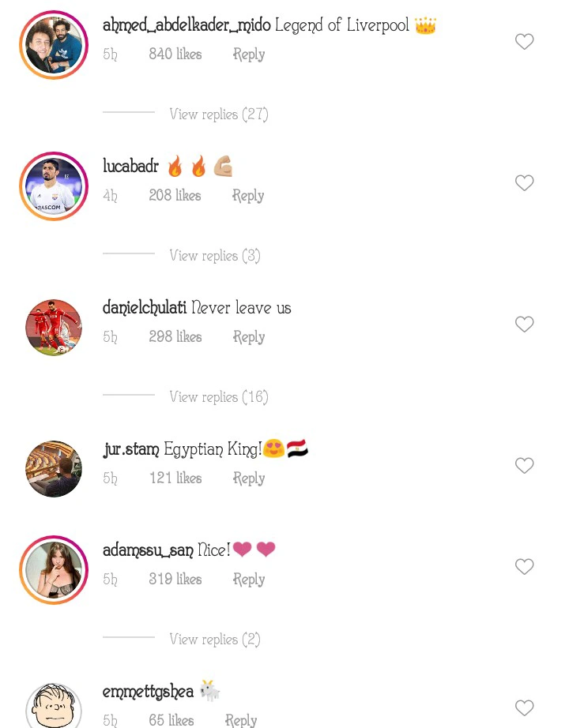Open ahmed_abdelkader_mido username profile link
The image size is (569, 728).
coord(187,25)
